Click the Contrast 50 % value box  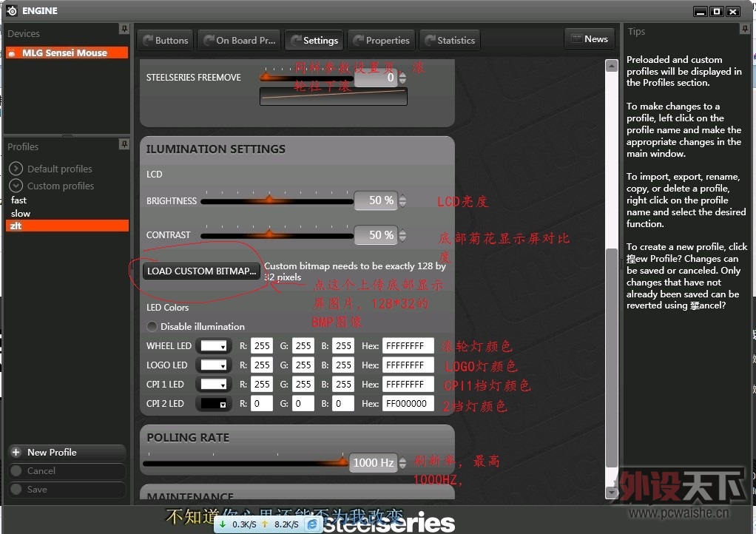pyautogui.click(x=376, y=235)
